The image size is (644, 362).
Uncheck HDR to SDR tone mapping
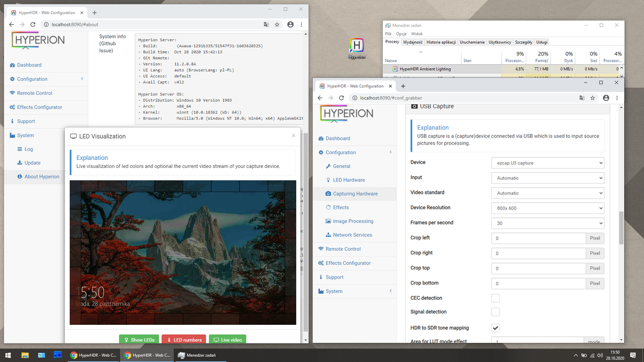click(x=496, y=328)
